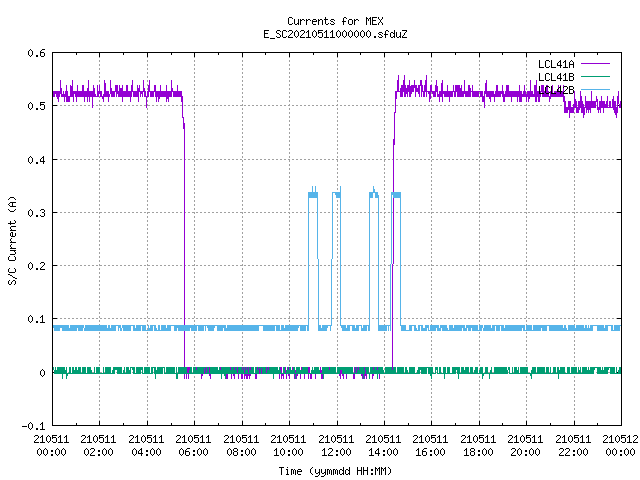
Task: Click the third blue LCL42B pulse near 13:30
Action: [x=374, y=258]
